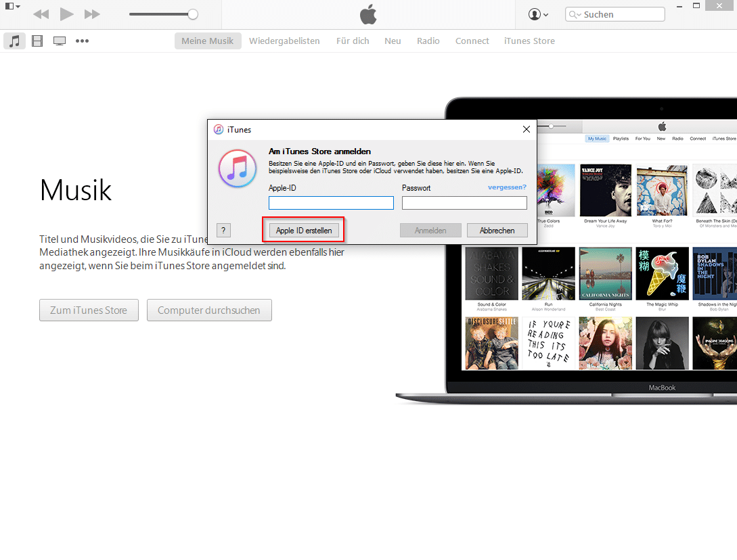
Task: Click the Apple ID erstellen button
Action: pos(304,230)
